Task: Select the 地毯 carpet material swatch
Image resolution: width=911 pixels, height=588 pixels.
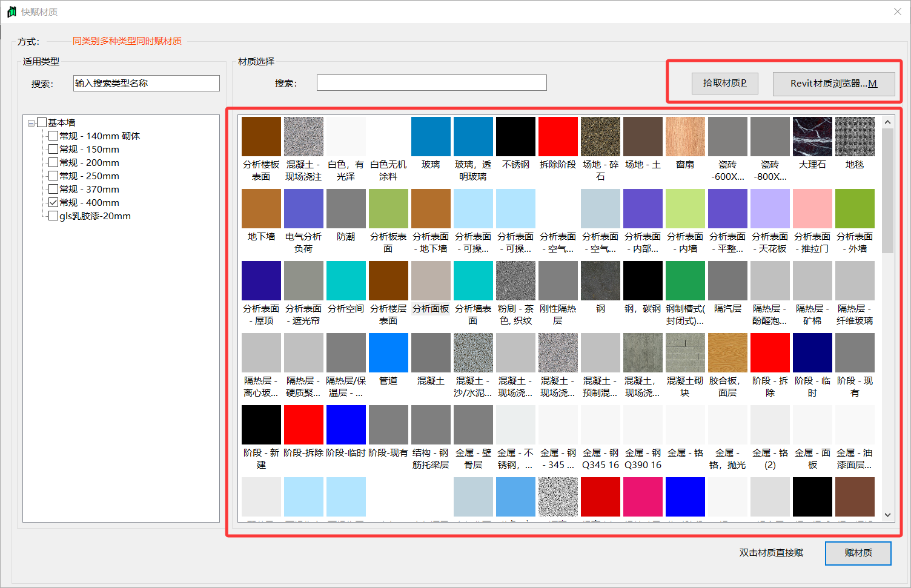Action: pos(855,137)
